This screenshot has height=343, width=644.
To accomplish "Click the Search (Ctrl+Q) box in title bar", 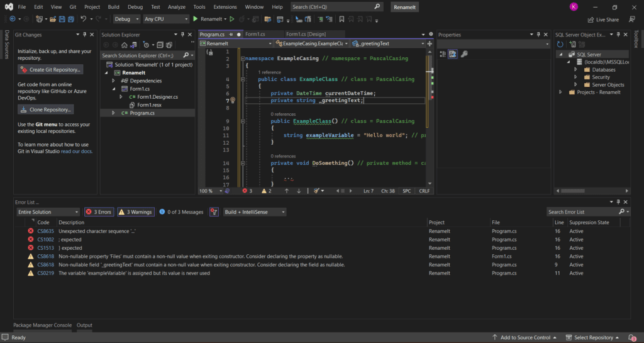I will tap(336, 7).
